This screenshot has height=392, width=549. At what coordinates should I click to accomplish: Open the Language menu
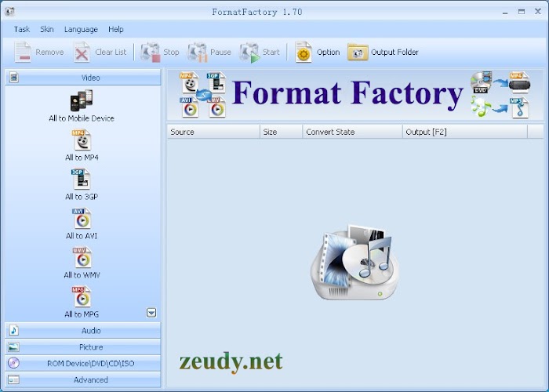(x=81, y=30)
